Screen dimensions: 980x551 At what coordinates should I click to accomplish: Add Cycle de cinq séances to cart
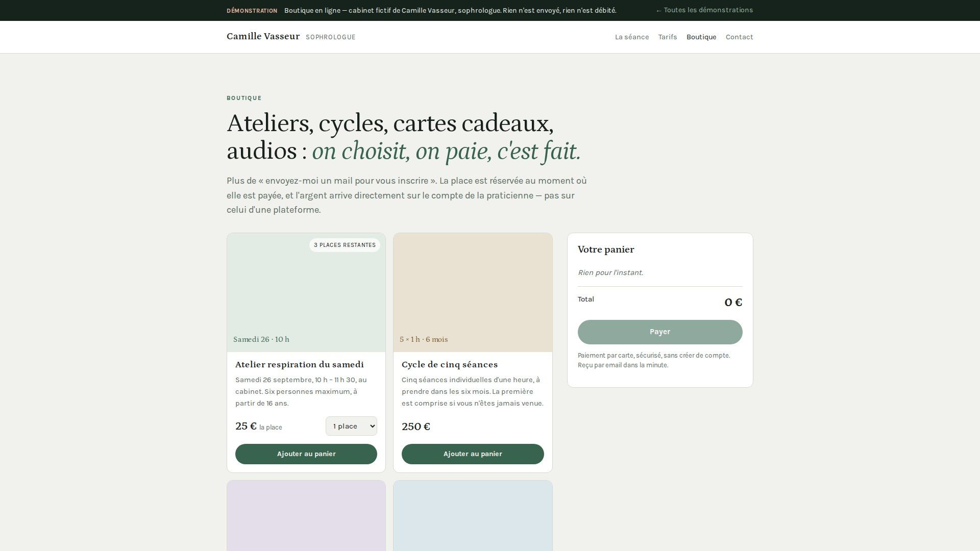coord(473,454)
